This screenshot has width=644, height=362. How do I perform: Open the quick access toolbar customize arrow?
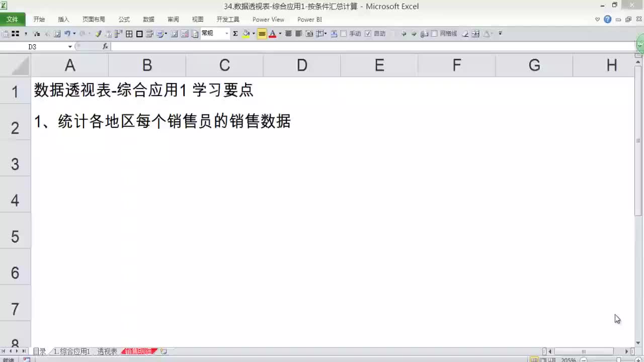pyautogui.click(x=500, y=34)
